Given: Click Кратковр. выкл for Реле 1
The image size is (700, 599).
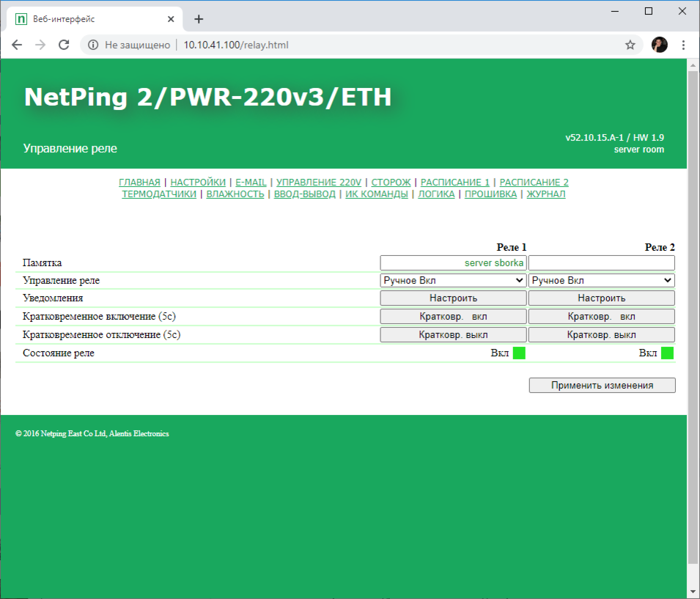Looking at the screenshot, I should click(x=453, y=334).
